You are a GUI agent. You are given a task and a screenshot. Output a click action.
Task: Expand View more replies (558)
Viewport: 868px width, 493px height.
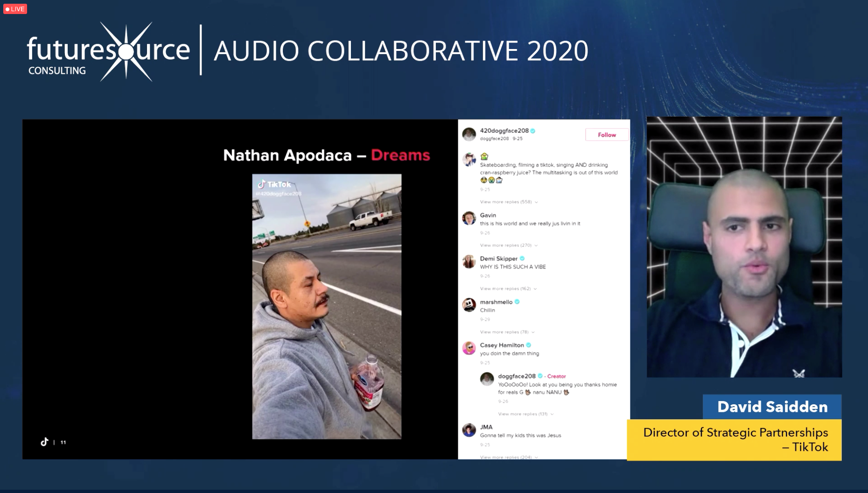click(x=509, y=202)
